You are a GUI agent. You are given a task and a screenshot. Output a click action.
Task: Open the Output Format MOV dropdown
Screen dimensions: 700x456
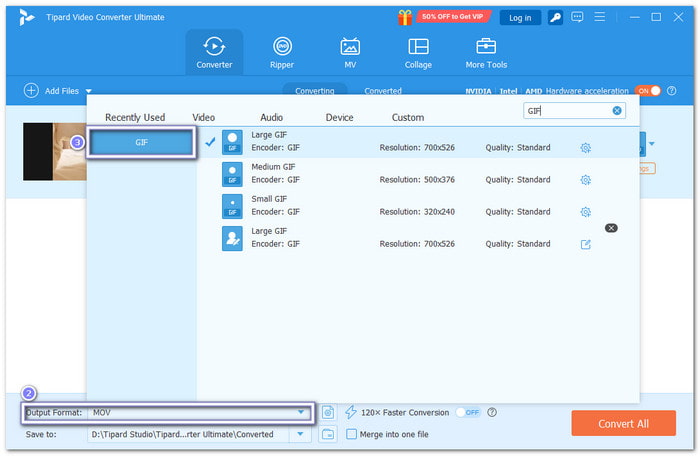pyautogui.click(x=199, y=413)
